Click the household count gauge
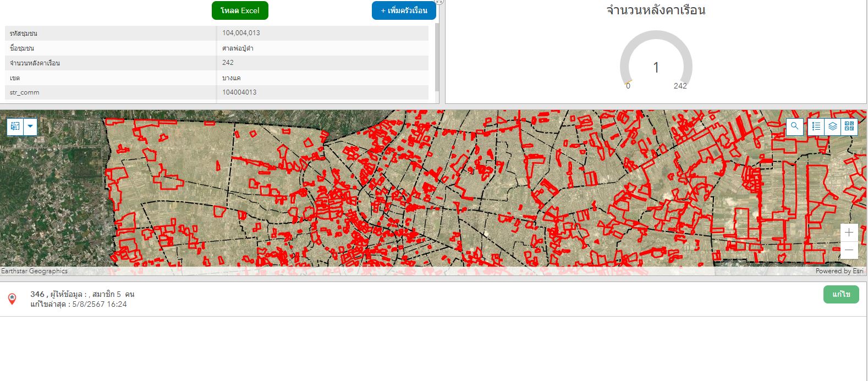868x381 pixels. tap(656, 62)
